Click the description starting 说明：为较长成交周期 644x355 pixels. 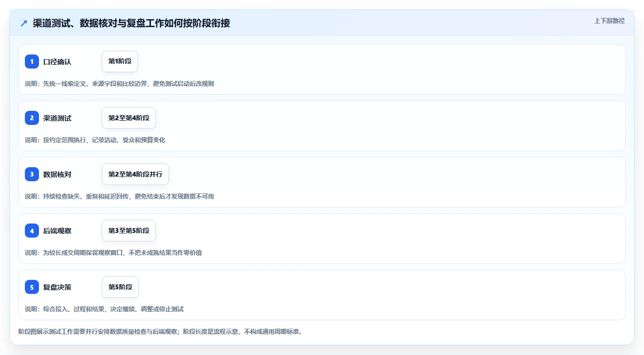(113, 253)
